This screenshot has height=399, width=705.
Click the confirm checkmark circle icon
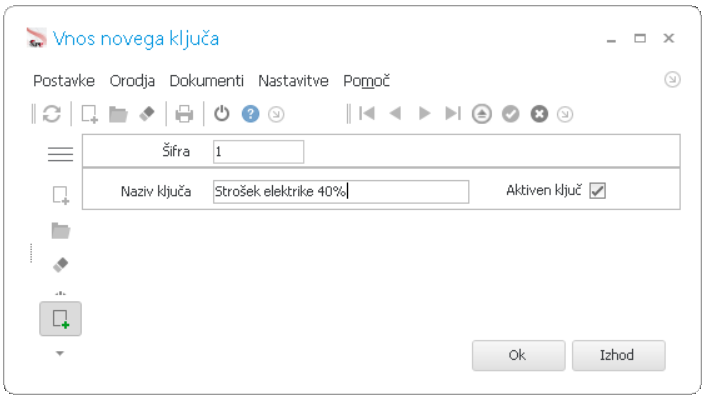(510, 114)
